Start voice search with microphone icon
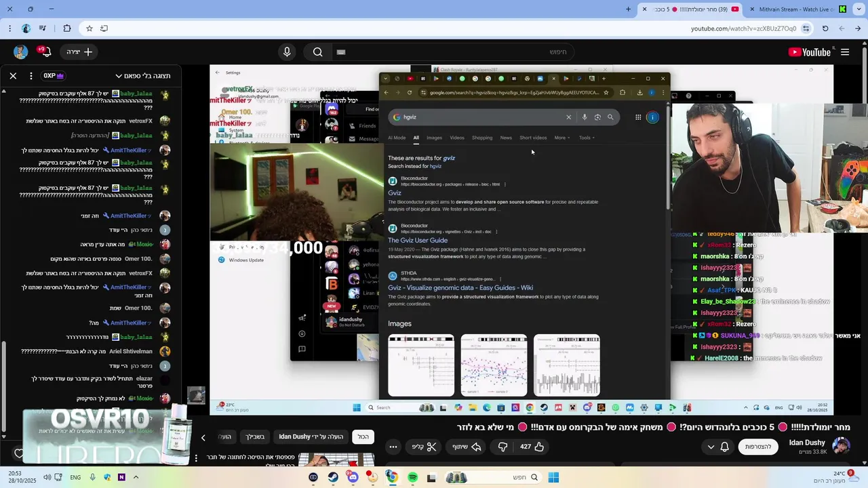The width and height of the screenshot is (868, 488). click(287, 52)
